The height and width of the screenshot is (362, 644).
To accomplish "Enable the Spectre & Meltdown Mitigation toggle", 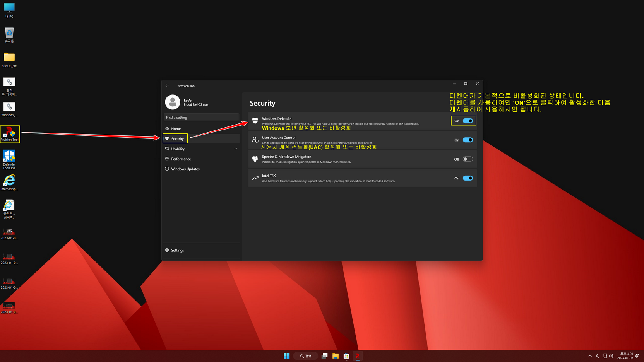I will click(468, 159).
